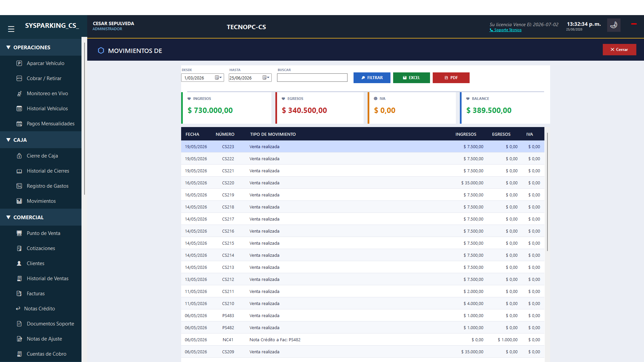Click the INGRESOS column header
The width and height of the screenshot is (644, 362).
[466, 134]
